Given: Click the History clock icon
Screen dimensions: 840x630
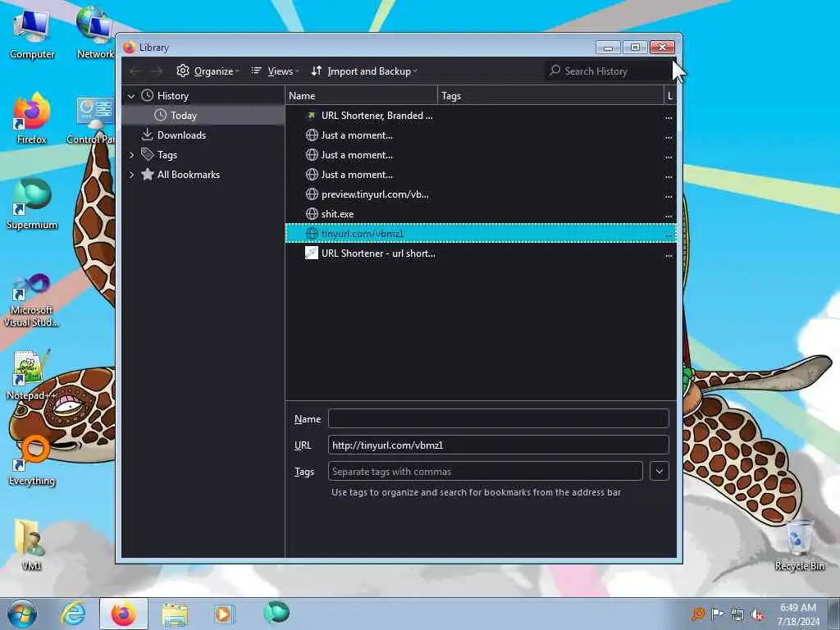Looking at the screenshot, I should 148,96.
